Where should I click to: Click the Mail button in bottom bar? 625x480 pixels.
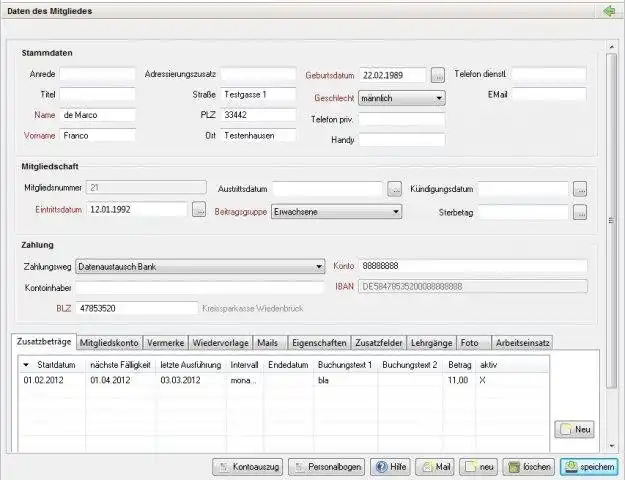coord(434,466)
